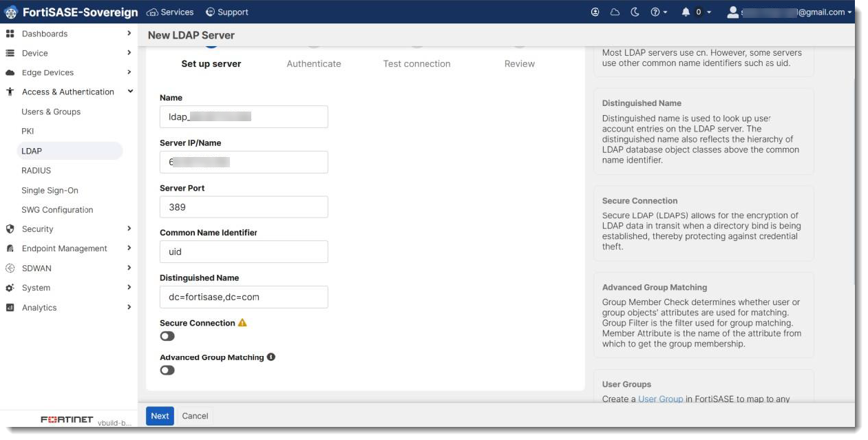This screenshot has width=868, height=440.
Task: Collapse the Access & Authentication section chevron
Action: [130, 91]
